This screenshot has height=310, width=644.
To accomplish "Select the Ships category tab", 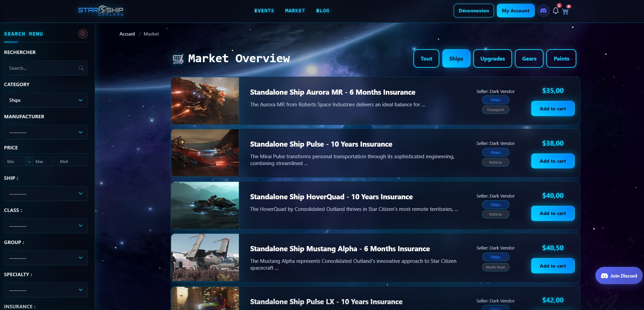I will pyautogui.click(x=456, y=58).
